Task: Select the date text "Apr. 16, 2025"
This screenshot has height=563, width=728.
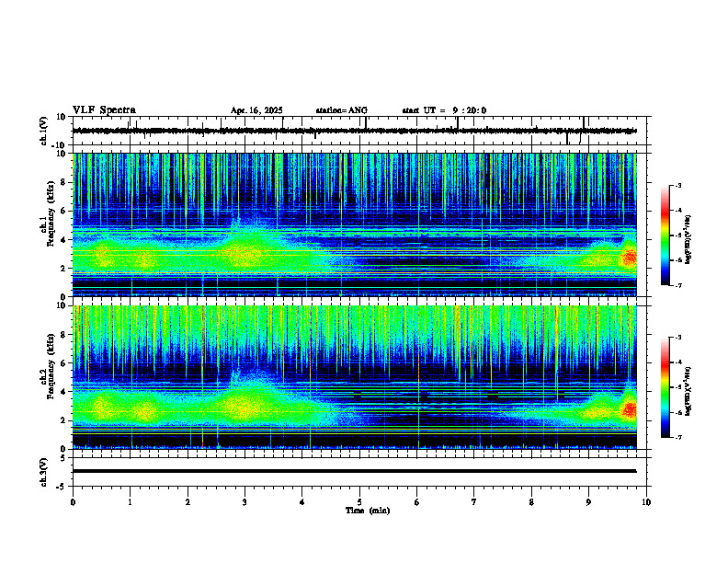Action: 256,110
